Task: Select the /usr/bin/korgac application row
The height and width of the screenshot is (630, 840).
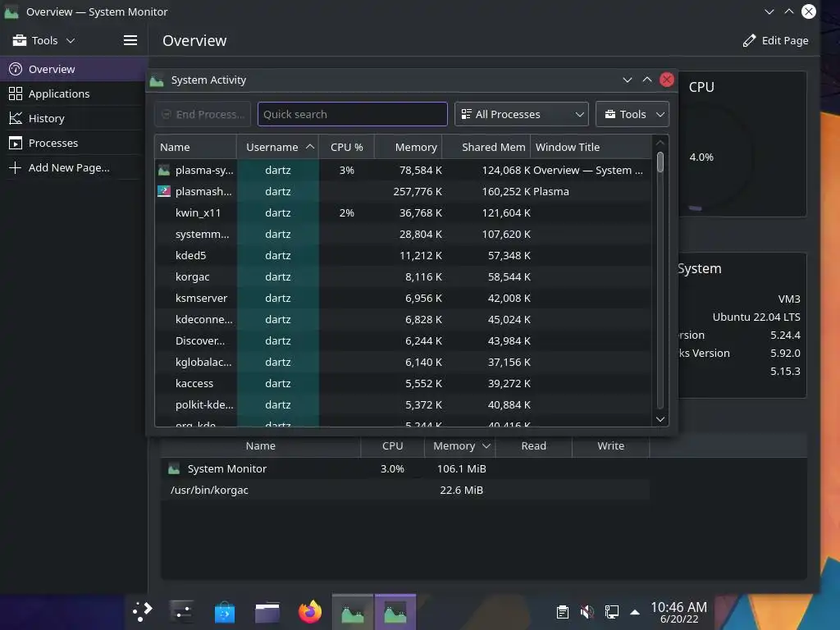Action: [x=405, y=491]
